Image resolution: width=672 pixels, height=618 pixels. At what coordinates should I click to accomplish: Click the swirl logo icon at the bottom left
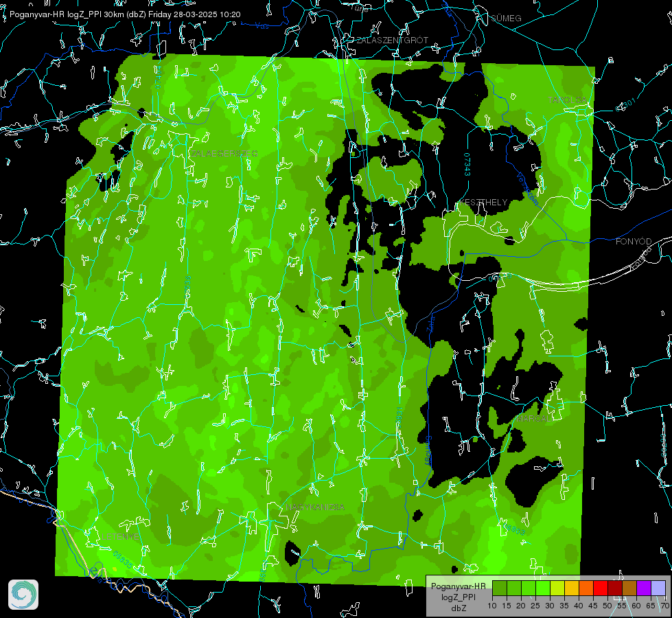click(23, 595)
